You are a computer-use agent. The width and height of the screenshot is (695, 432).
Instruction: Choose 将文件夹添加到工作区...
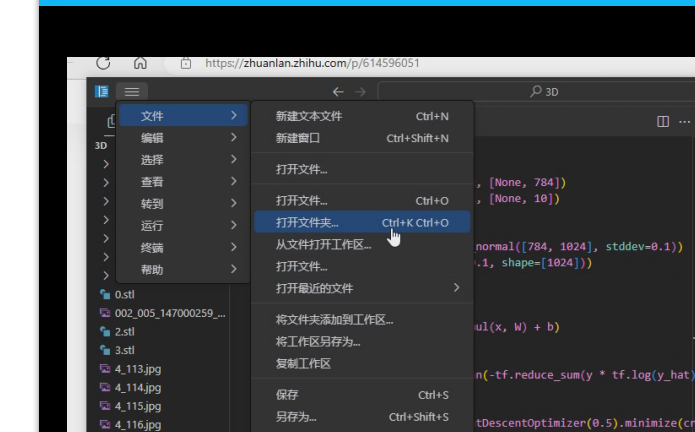(362, 320)
